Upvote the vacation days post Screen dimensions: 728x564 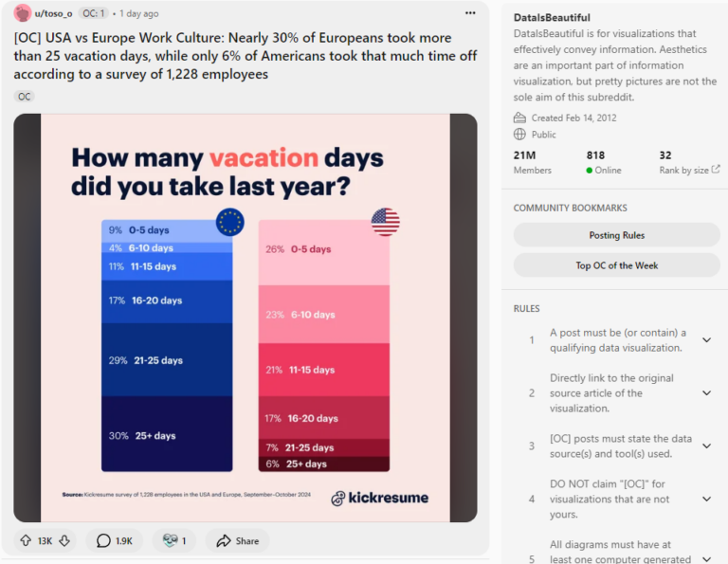point(26,540)
